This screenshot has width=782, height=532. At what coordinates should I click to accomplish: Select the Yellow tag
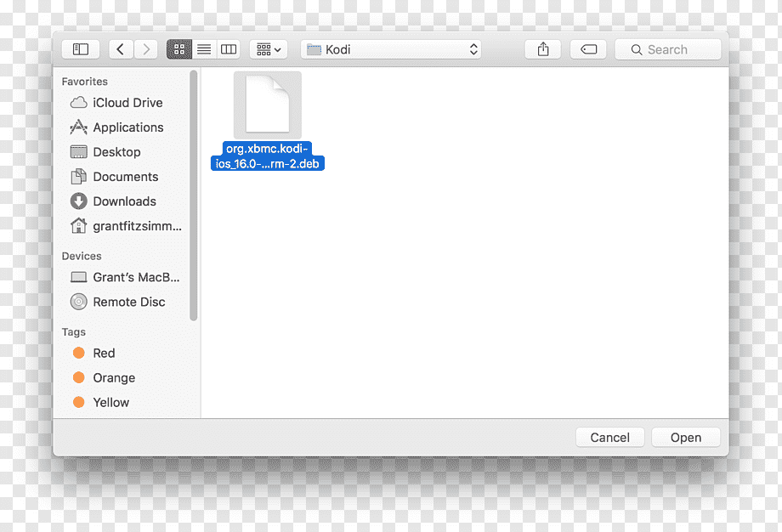click(x=127, y=402)
